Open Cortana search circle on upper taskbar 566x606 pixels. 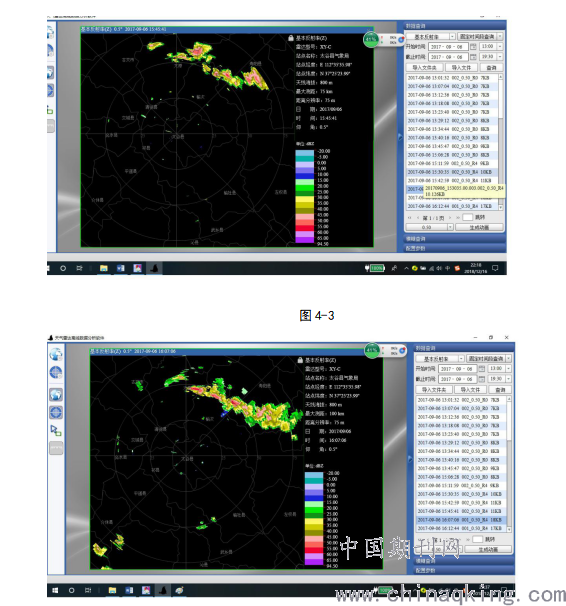(x=63, y=268)
